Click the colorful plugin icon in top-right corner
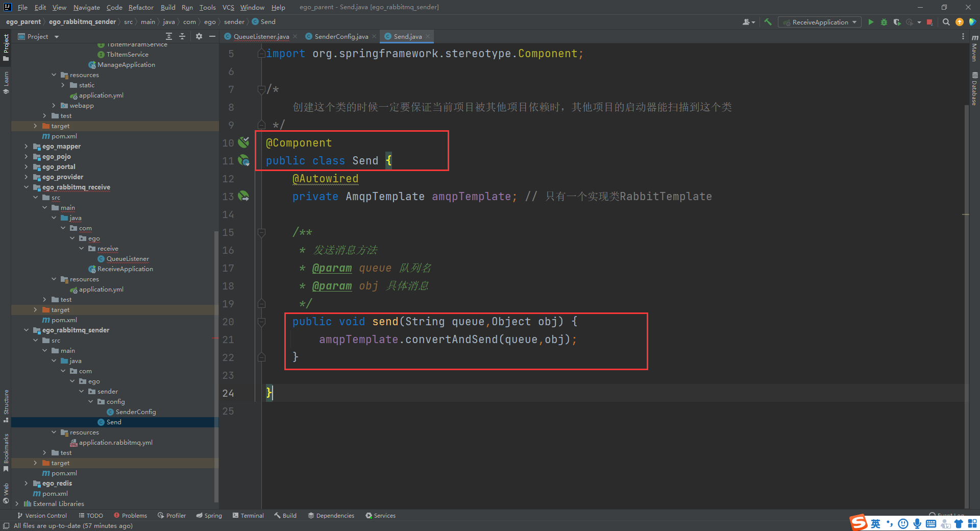 [x=972, y=22]
